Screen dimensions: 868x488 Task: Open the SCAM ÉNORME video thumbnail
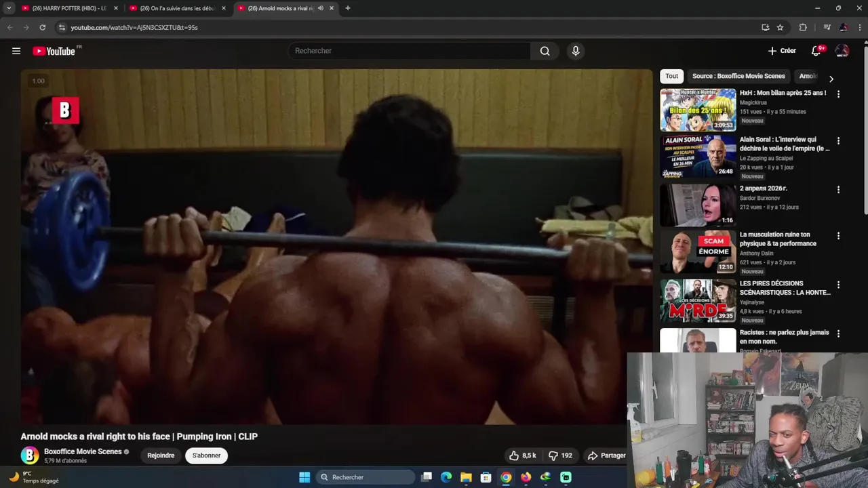coord(698,251)
